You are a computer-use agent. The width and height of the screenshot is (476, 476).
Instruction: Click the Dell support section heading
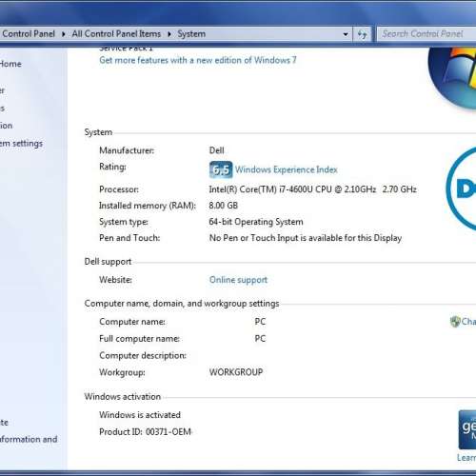108,262
